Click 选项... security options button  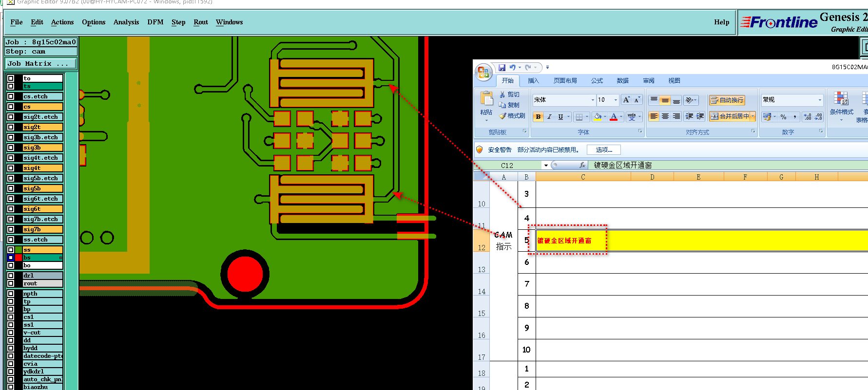tap(604, 150)
